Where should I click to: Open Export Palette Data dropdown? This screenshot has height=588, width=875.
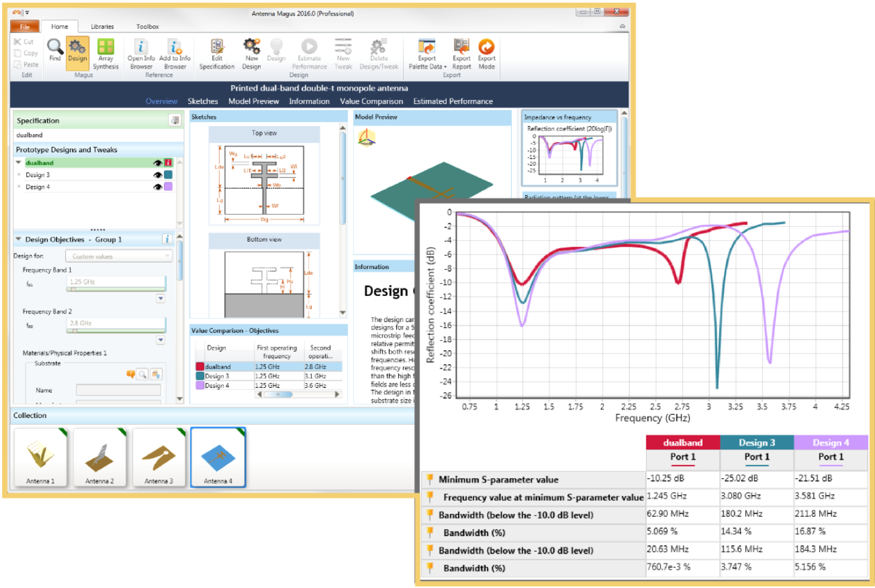(x=427, y=54)
